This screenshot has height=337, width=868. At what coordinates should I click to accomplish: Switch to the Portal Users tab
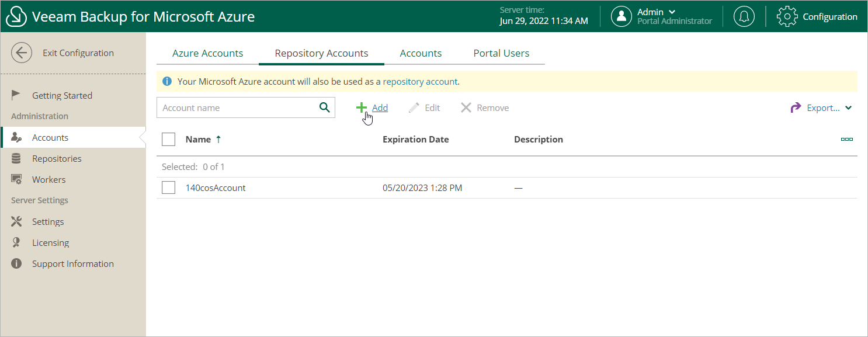[x=501, y=53]
